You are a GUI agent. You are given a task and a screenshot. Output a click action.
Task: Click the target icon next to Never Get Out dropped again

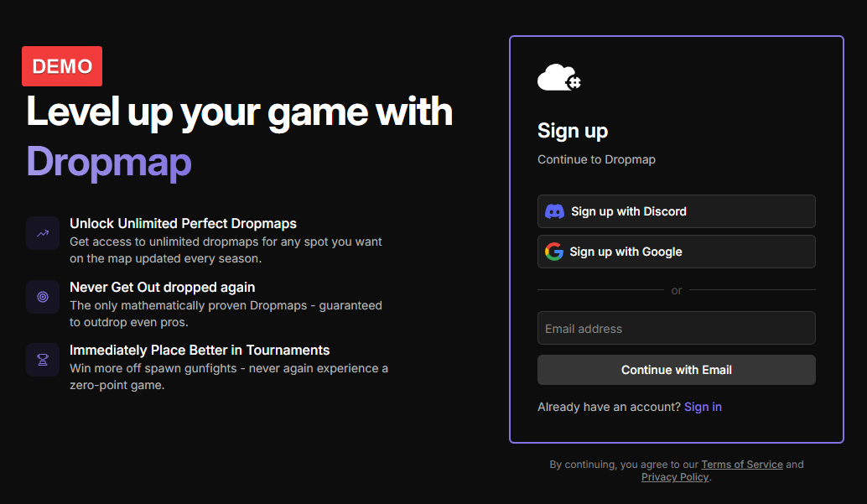pyautogui.click(x=43, y=297)
